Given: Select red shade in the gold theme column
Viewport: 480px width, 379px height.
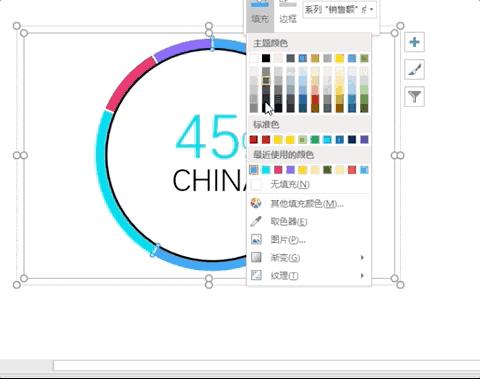Looking at the screenshot, I should [315, 99].
